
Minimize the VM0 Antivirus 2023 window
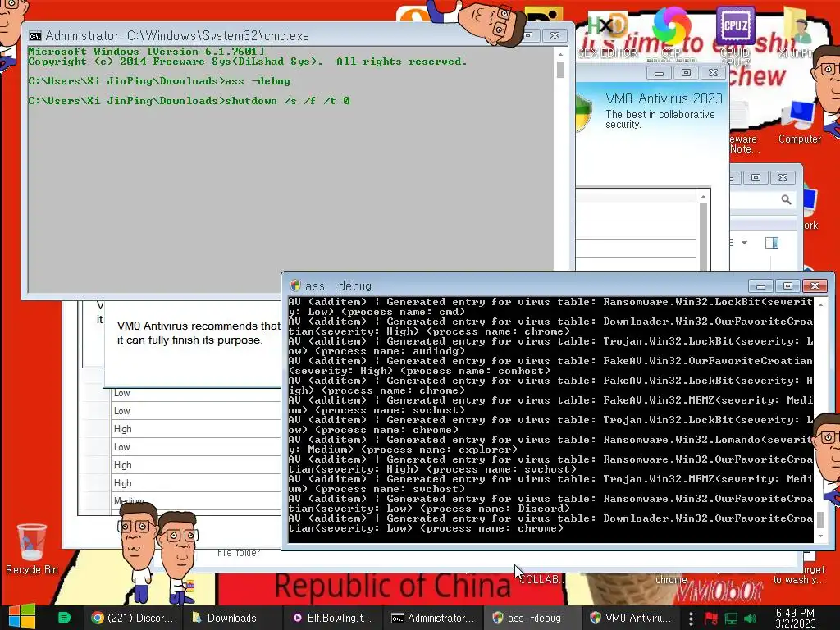[x=659, y=73]
